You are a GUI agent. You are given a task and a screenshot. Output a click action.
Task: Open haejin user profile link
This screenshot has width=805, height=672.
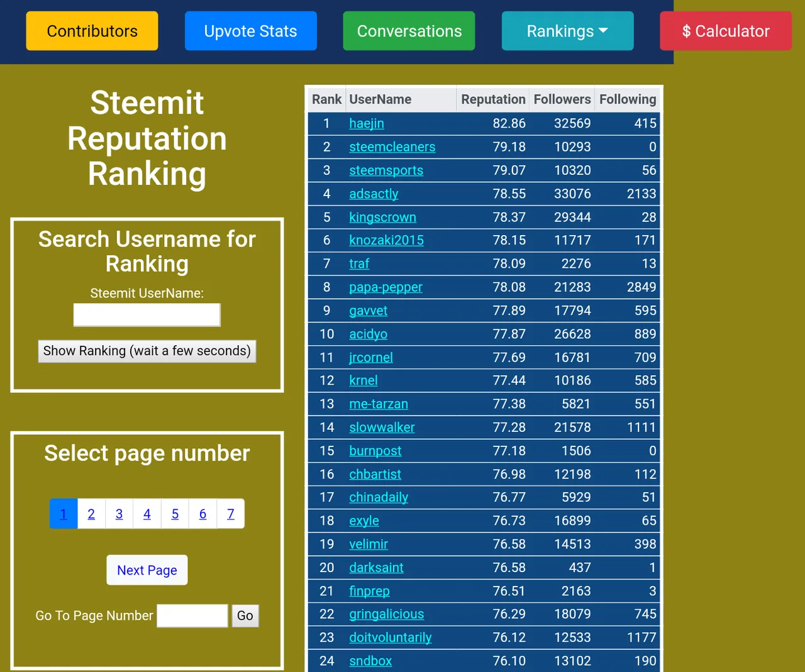(367, 124)
